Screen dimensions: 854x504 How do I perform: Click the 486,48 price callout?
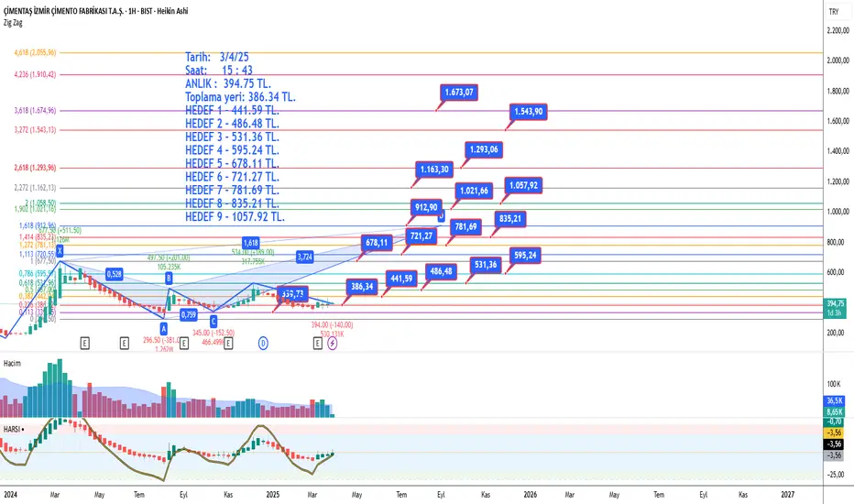point(441,271)
